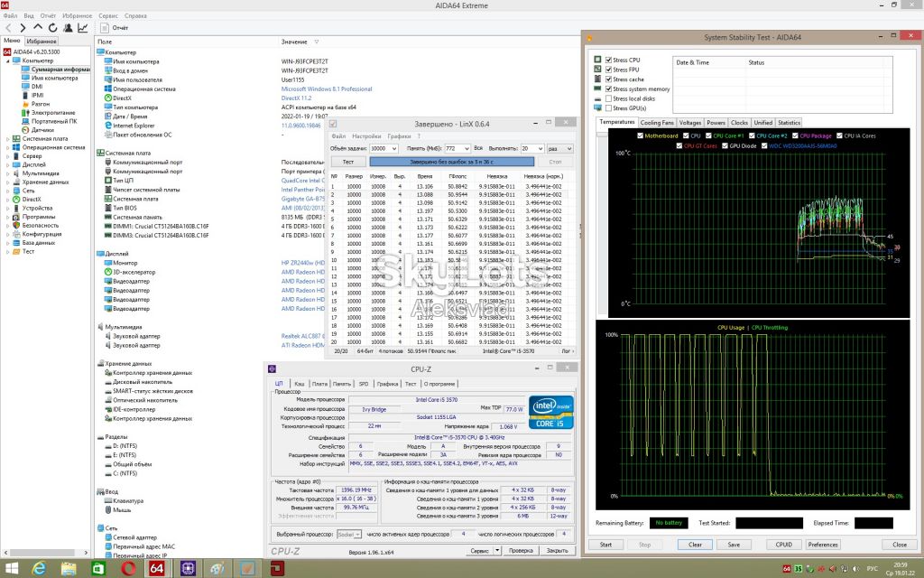This screenshot has height=578, width=924.
Task: Switch to the Statistics tab
Action: [x=789, y=123]
